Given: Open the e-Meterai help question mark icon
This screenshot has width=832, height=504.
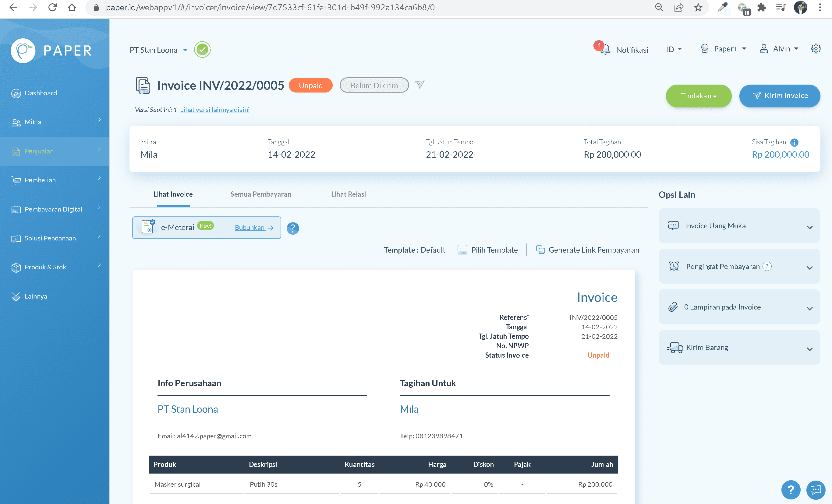Looking at the screenshot, I should point(293,228).
